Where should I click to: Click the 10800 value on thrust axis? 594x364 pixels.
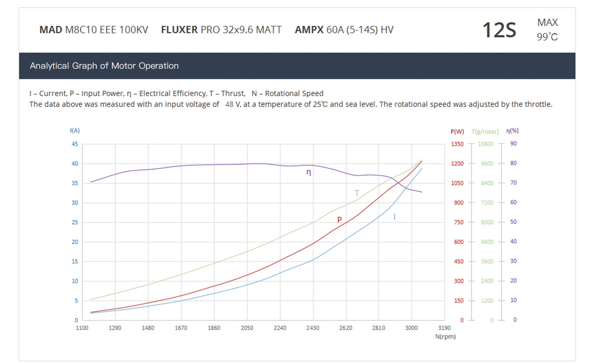[x=485, y=144]
